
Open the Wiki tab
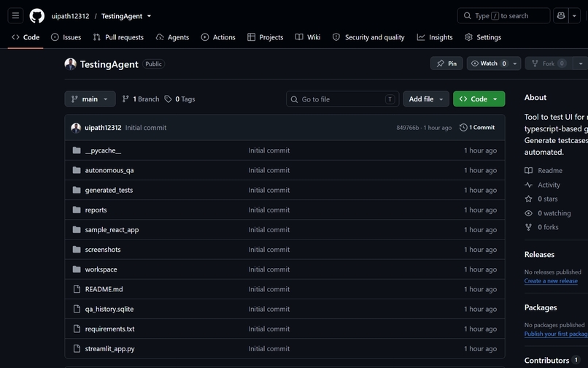308,37
